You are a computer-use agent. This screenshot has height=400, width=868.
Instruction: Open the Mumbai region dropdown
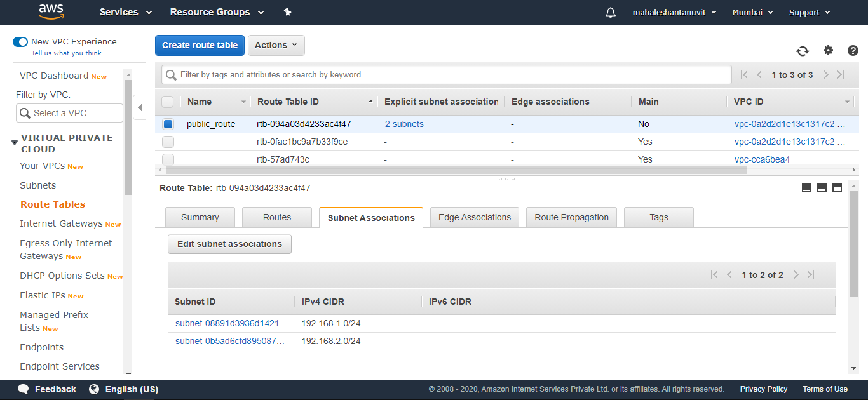coord(752,12)
